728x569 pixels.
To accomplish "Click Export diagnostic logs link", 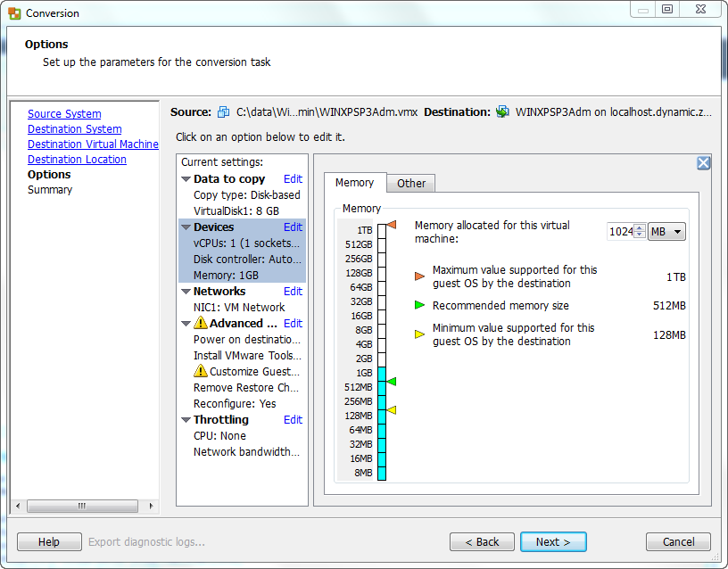I will pyautogui.click(x=146, y=541).
